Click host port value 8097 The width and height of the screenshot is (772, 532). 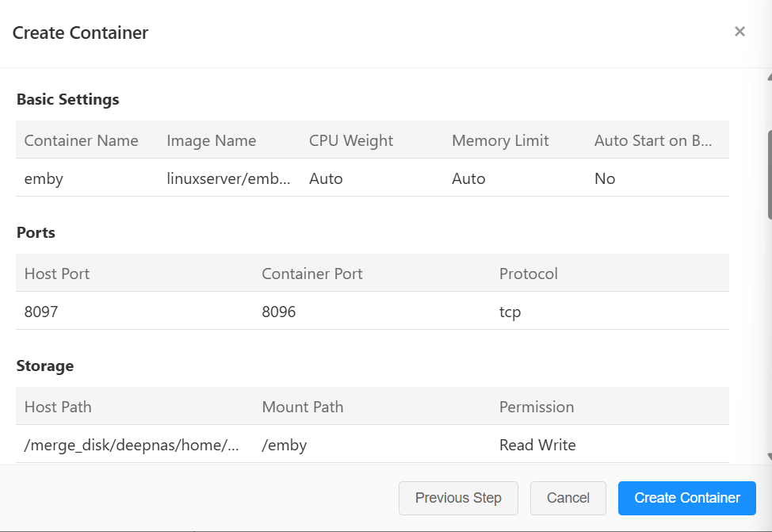(41, 312)
